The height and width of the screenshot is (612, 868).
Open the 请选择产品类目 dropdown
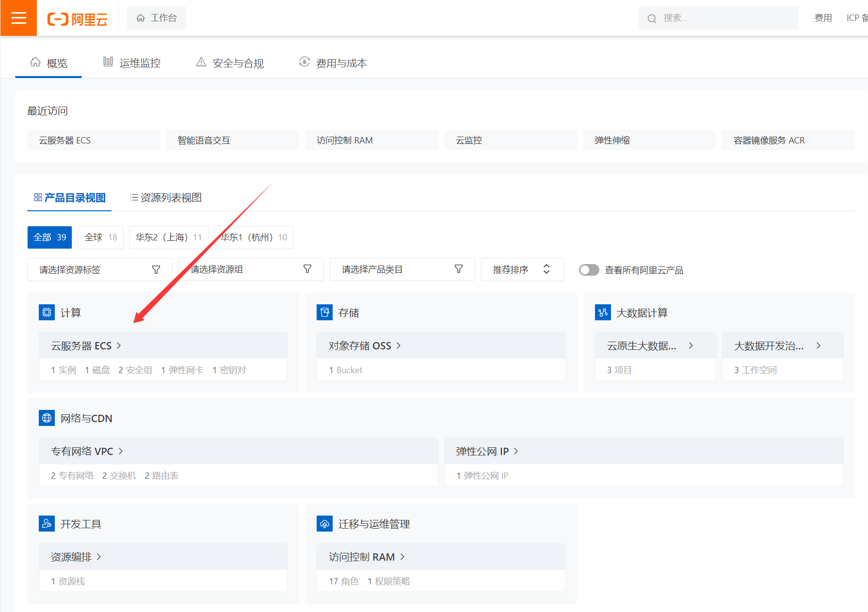point(402,269)
